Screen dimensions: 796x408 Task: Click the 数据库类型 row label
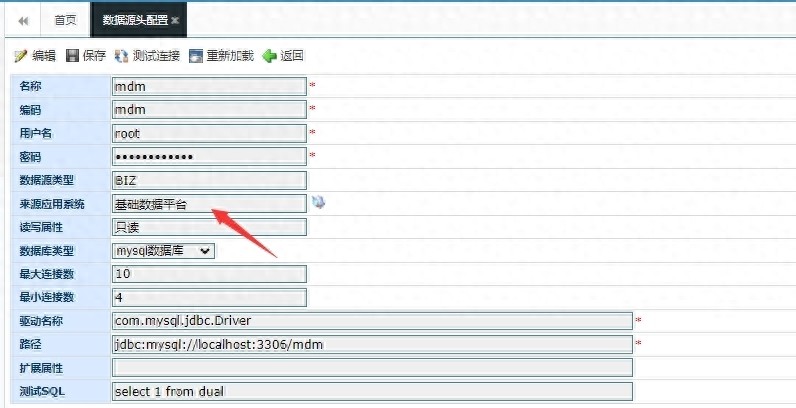coord(46,251)
